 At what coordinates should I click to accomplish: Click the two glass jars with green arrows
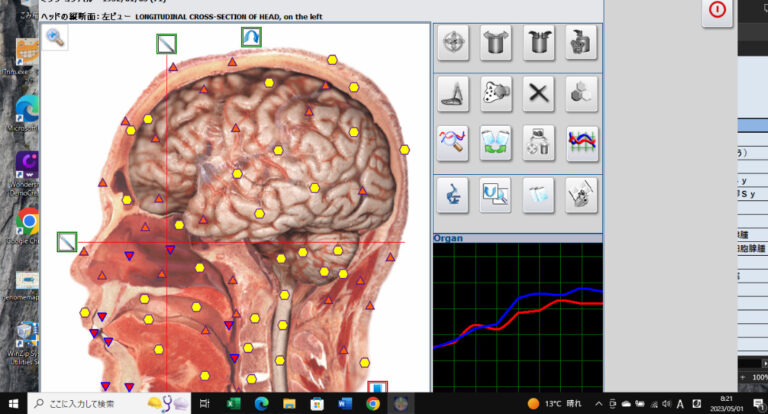pyautogui.click(x=496, y=144)
